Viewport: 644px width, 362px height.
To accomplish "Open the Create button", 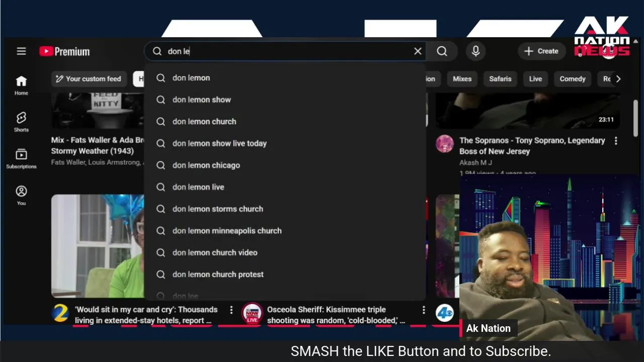I will (541, 51).
